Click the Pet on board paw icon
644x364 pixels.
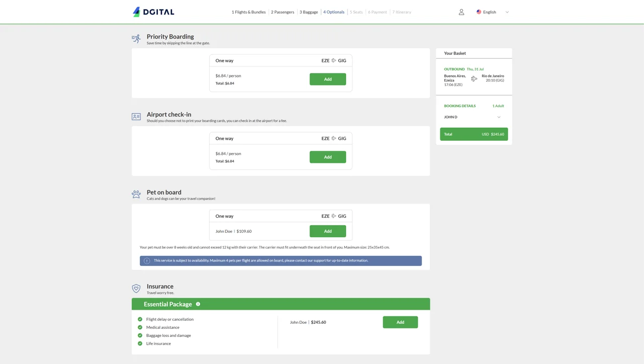[136, 195]
